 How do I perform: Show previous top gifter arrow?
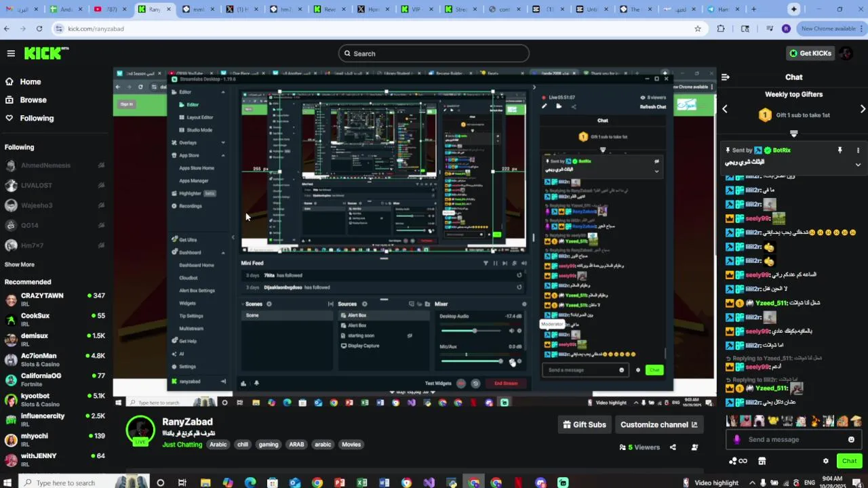point(725,109)
